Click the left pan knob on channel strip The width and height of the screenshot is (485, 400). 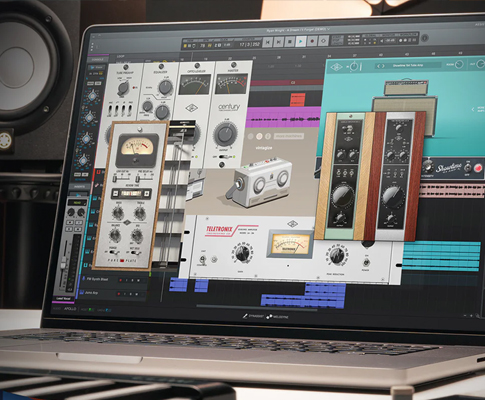coord(71,212)
